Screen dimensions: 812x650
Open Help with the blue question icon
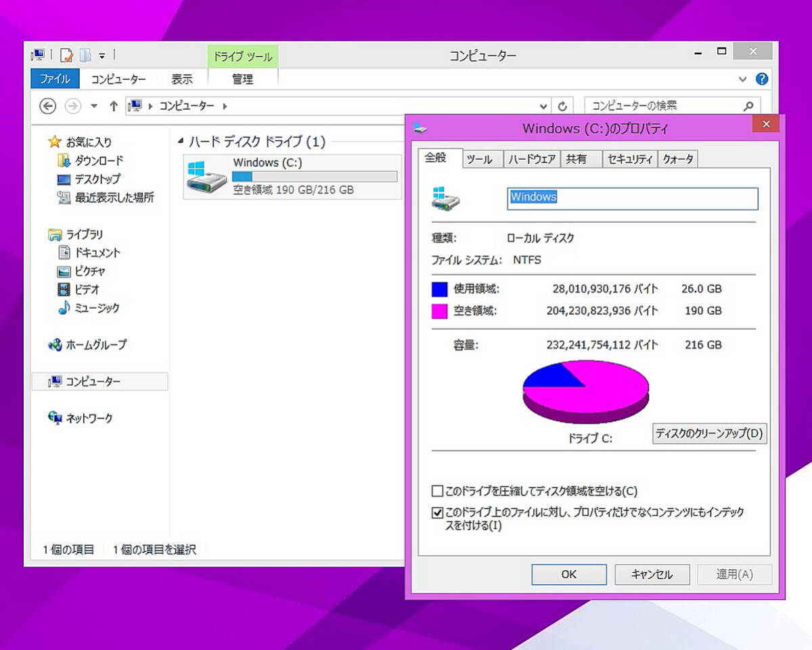point(762,79)
